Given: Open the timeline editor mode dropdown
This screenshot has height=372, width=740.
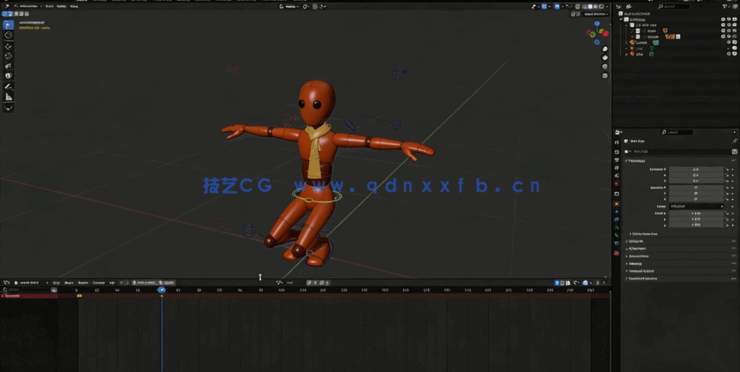Looking at the screenshot, I should [30, 283].
